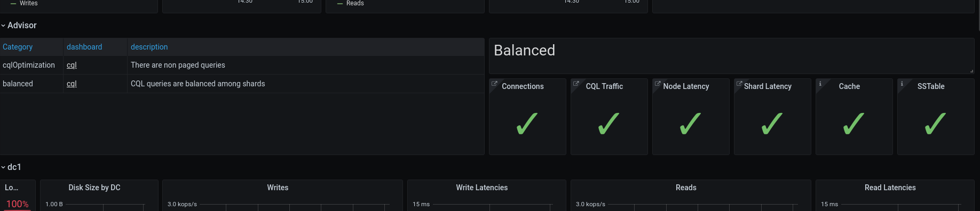Screen dimensions: 980x211
Task: Open external link icon on CQL Traffic panel
Action: 576,84
